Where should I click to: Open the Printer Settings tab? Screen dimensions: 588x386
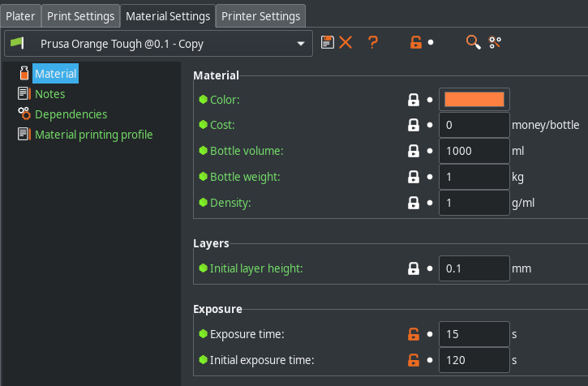pyautogui.click(x=261, y=15)
